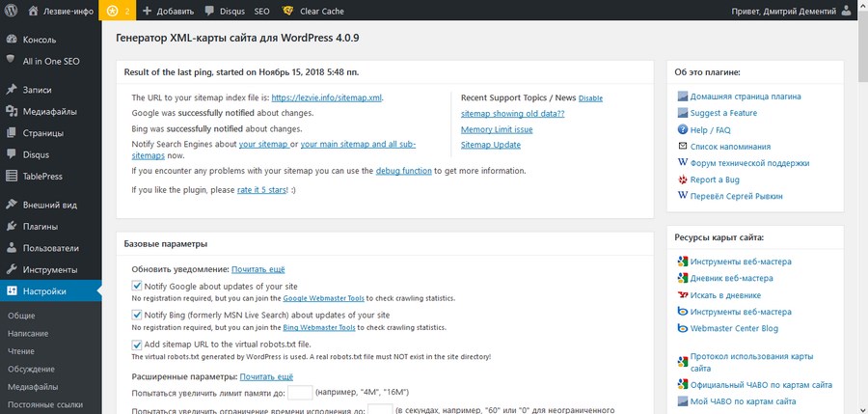Click the memory limit input field
Screen dimensions: 868x414
coord(300,393)
